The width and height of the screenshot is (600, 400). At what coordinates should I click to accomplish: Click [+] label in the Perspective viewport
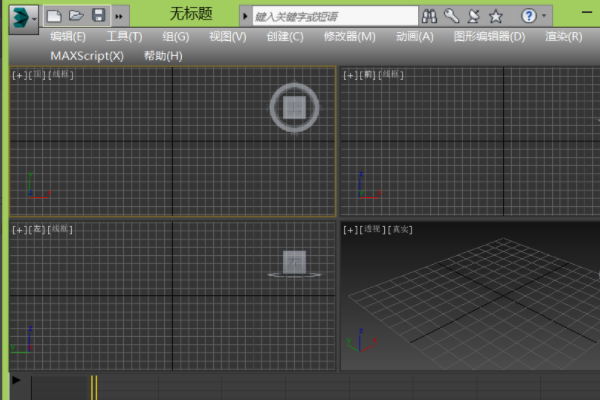click(350, 230)
